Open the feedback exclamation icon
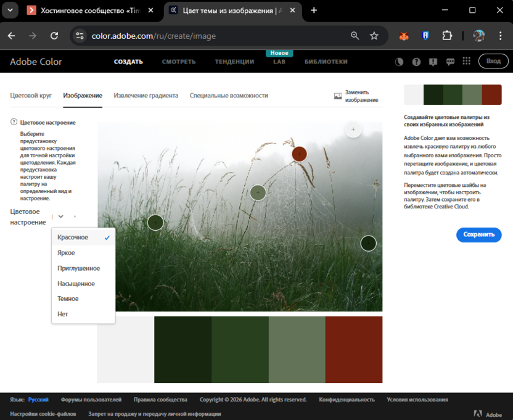Viewport: 513px width, 420px height. pyautogui.click(x=433, y=61)
